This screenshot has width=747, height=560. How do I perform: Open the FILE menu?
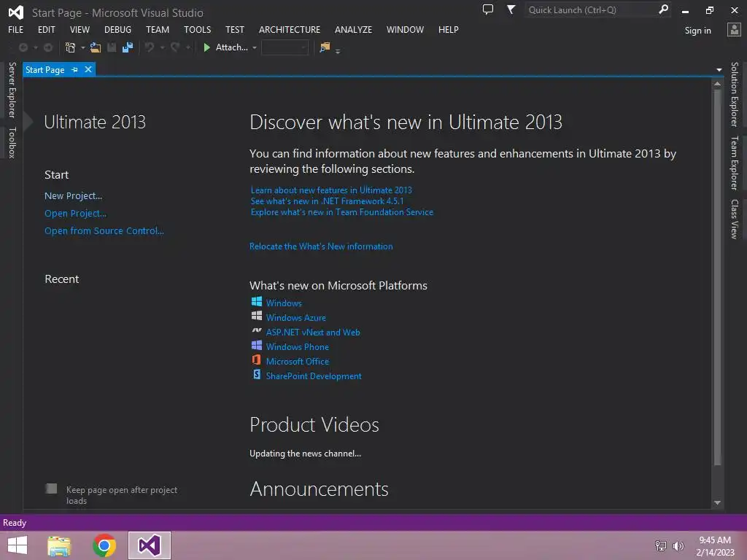[x=16, y=29]
